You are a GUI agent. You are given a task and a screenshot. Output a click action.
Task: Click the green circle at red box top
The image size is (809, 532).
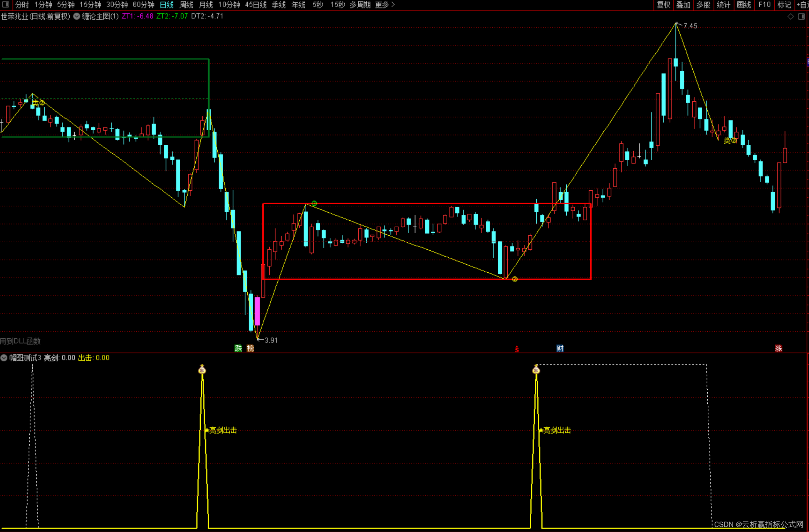pos(314,203)
